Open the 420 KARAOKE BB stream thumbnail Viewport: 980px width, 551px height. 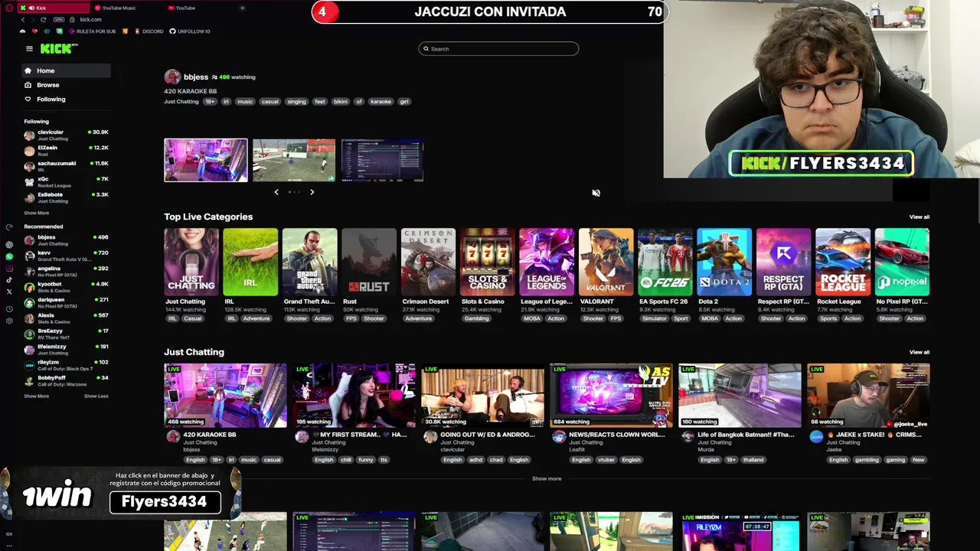(x=225, y=396)
